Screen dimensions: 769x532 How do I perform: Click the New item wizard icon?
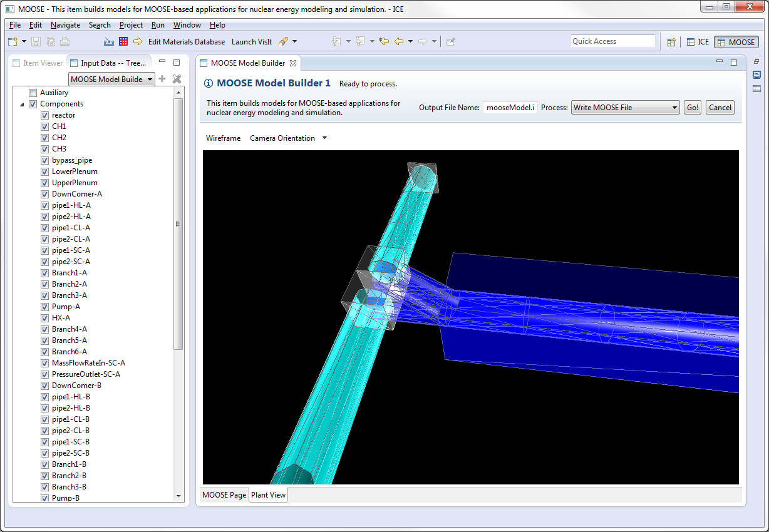click(x=13, y=42)
